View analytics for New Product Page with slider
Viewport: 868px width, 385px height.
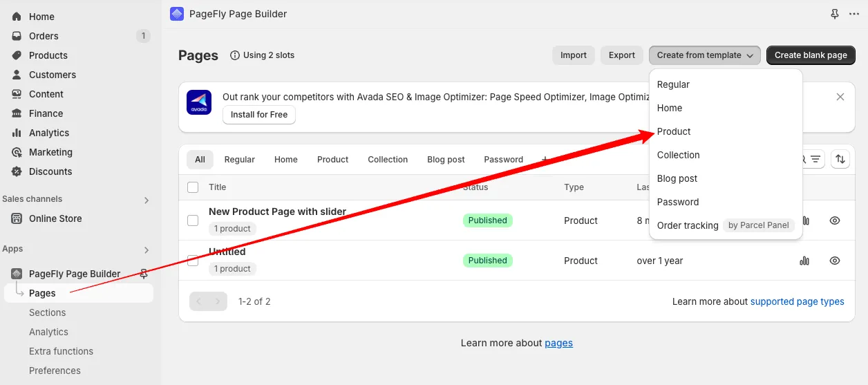804,220
